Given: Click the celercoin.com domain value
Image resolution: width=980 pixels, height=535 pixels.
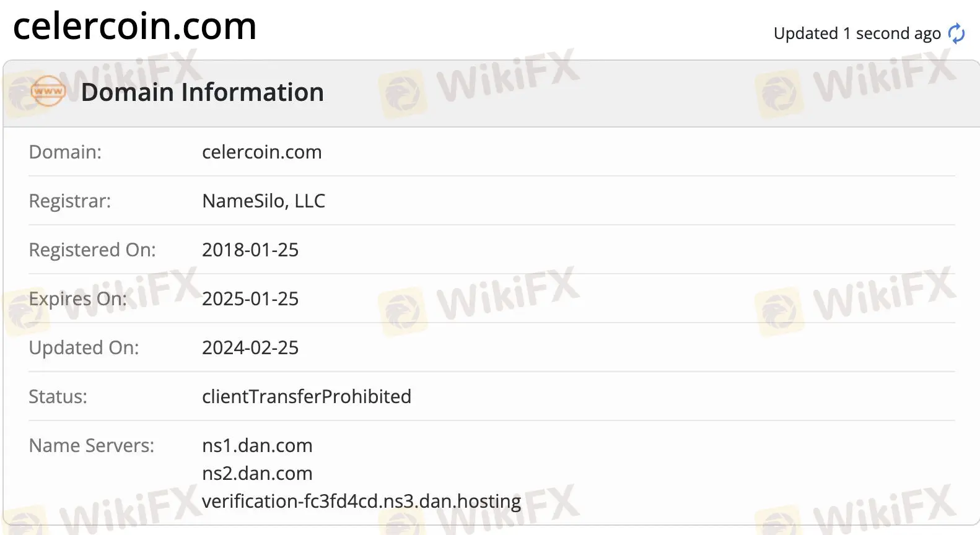Looking at the screenshot, I should tap(261, 152).
